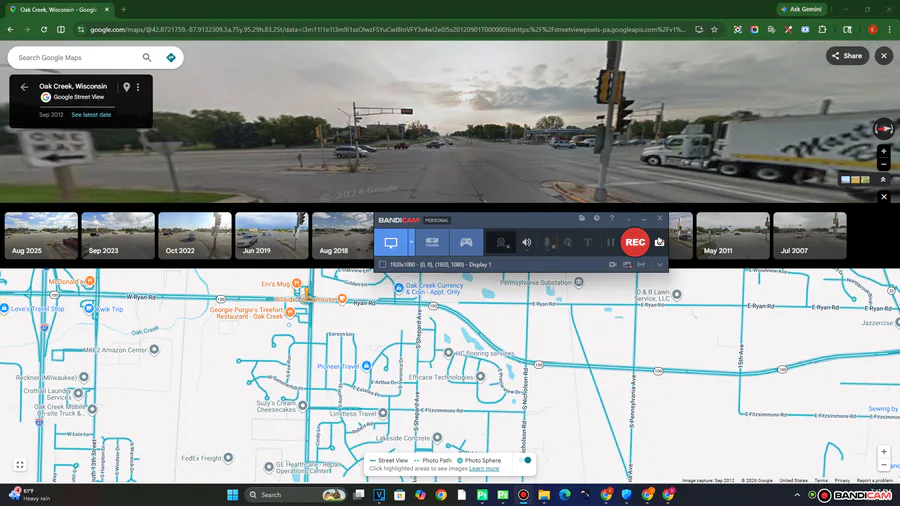Click Bandicam image capture settings icon

[627, 264]
